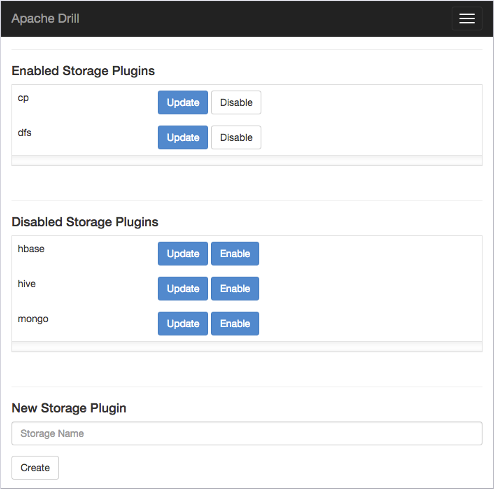Select the mongo plugin name
Viewport: 494px width, 489px height.
click(x=33, y=319)
